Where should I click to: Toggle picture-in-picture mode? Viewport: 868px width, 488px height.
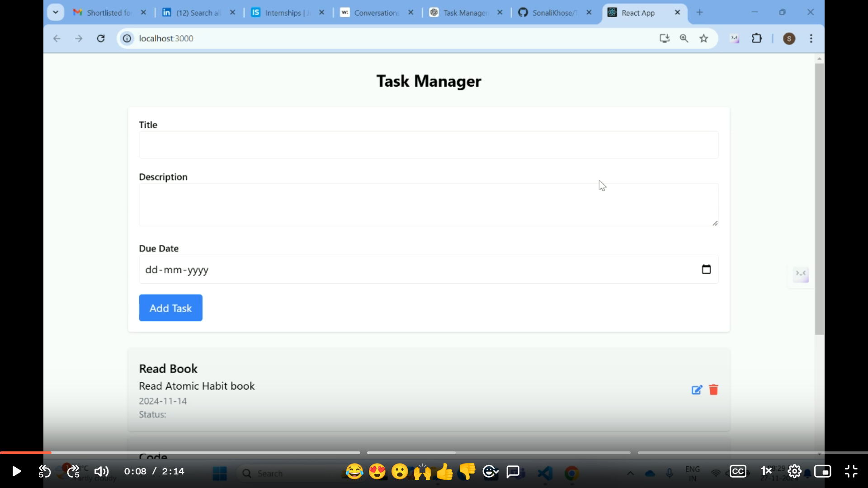822,471
